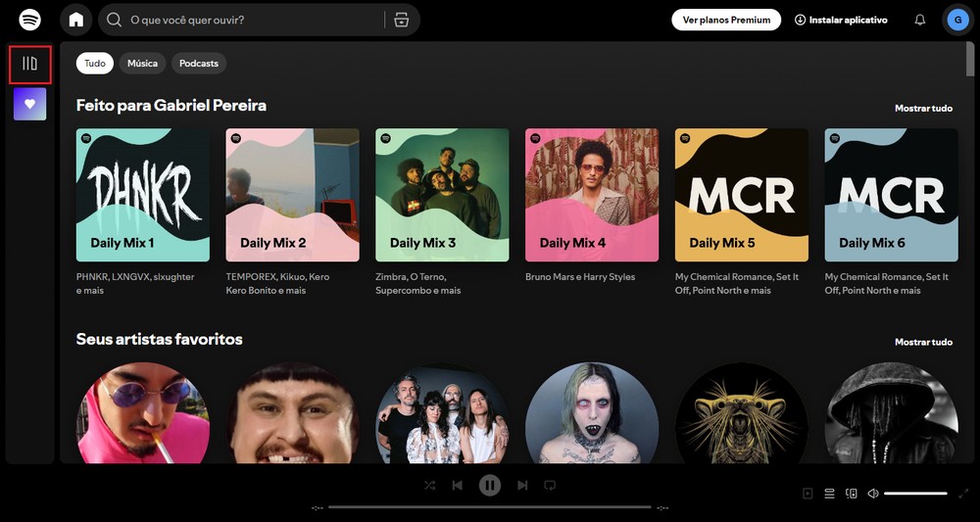Select the Podcasts filter chip
Image resolution: width=980 pixels, height=522 pixels.
coord(199,63)
